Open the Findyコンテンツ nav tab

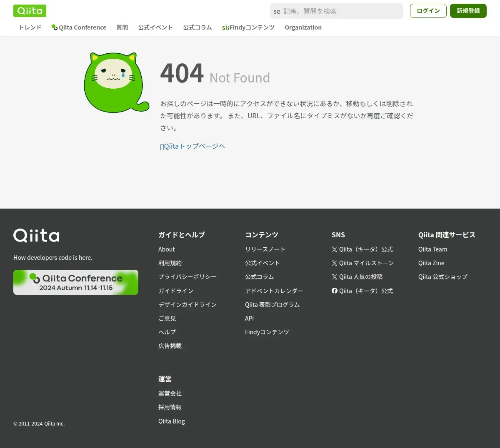248,27
